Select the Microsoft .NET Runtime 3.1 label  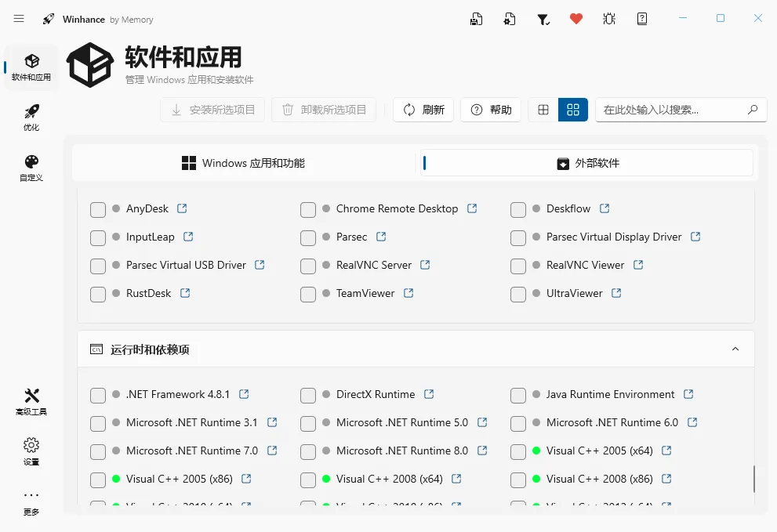192,422
